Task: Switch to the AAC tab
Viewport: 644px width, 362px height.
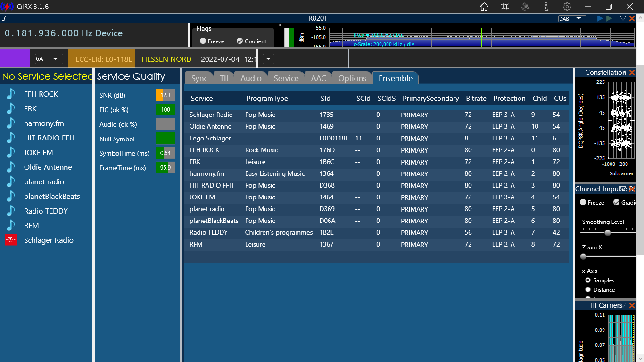Action: pos(319,78)
